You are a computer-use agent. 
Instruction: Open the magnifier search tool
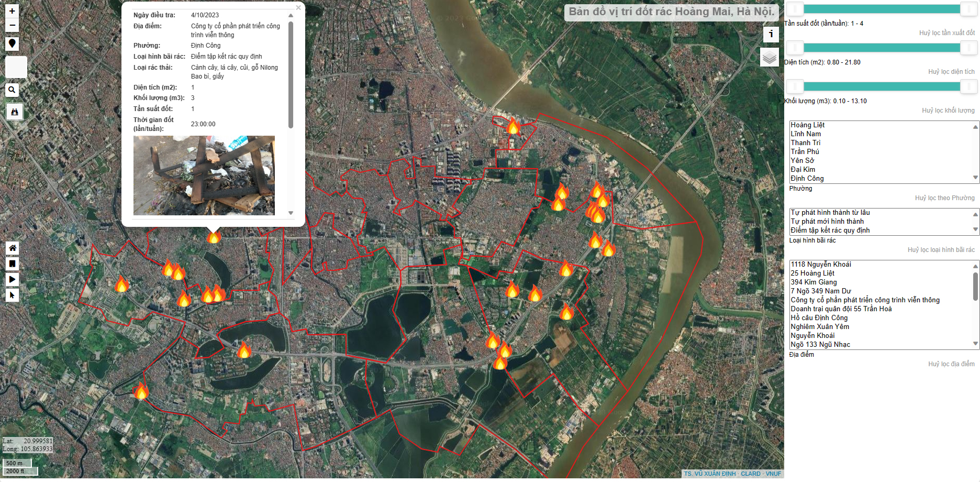coord(12,90)
